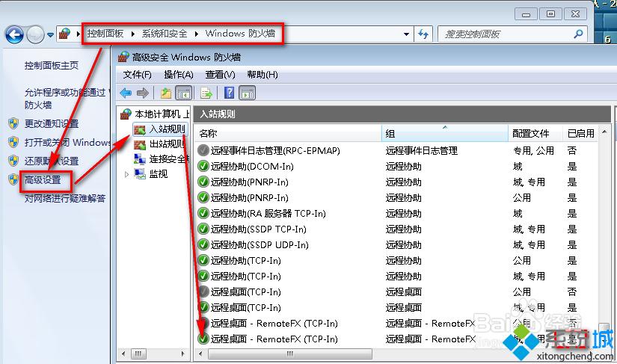Screen dimensions: 617x364
Task: Select 控制面板 in the breadcrumb path
Action: (x=105, y=34)
